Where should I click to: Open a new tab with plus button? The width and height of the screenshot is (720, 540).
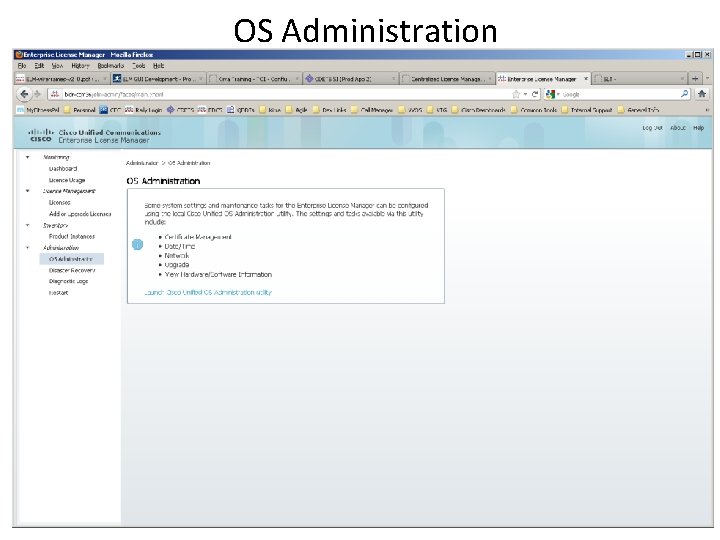point(695,79)
